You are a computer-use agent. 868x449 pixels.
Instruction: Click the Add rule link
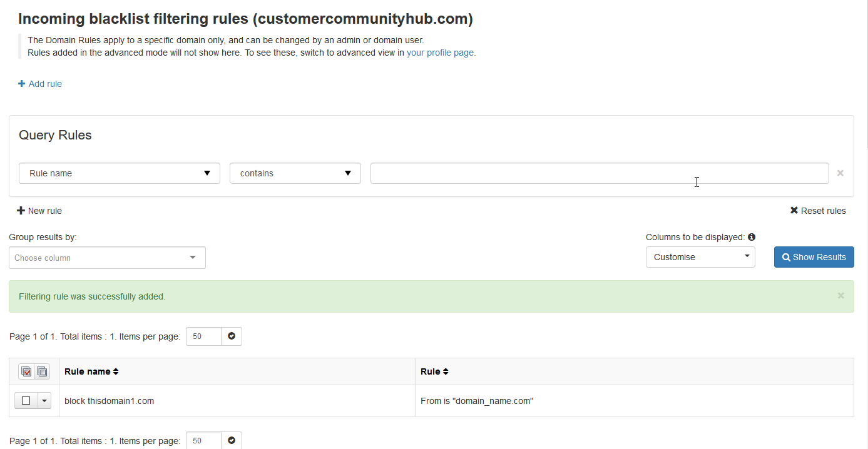40,84
